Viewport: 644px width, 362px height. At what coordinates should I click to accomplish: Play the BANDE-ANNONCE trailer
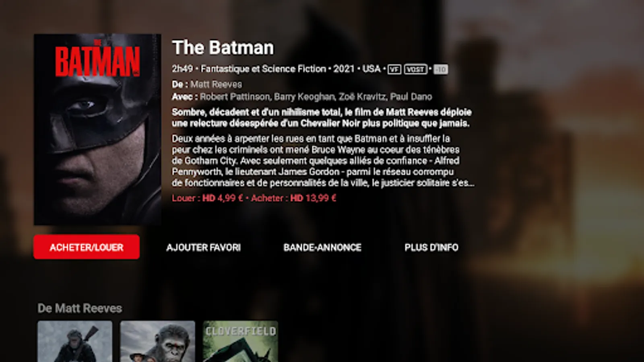click(322, 247)
